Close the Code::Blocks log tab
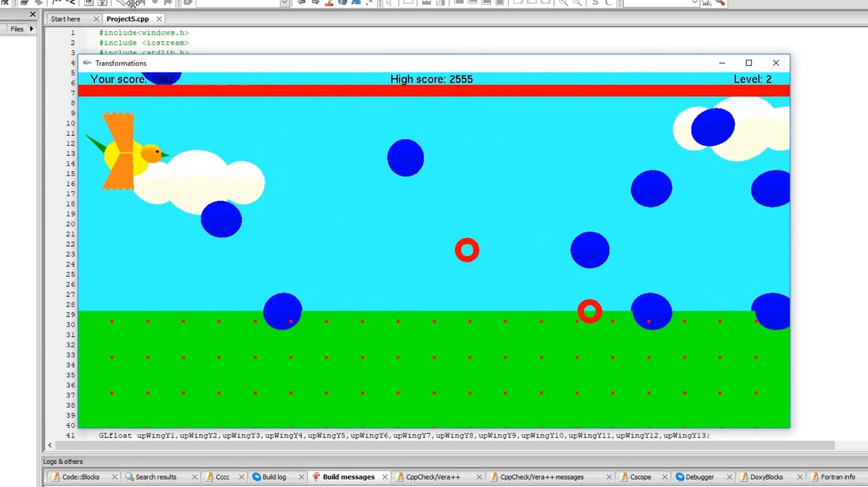The image size is (868, 487). click(x=115, y=477)
